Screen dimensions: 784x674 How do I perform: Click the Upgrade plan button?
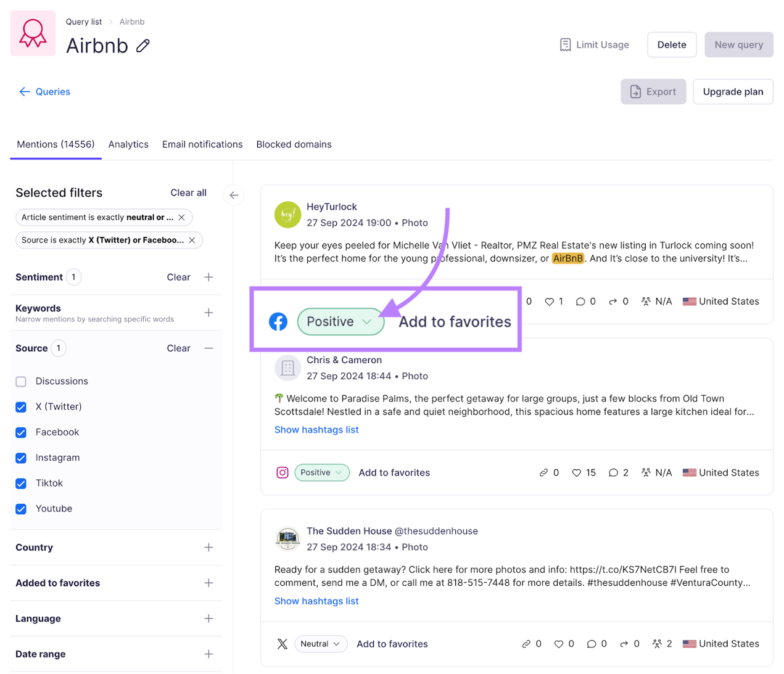[732, 91]
